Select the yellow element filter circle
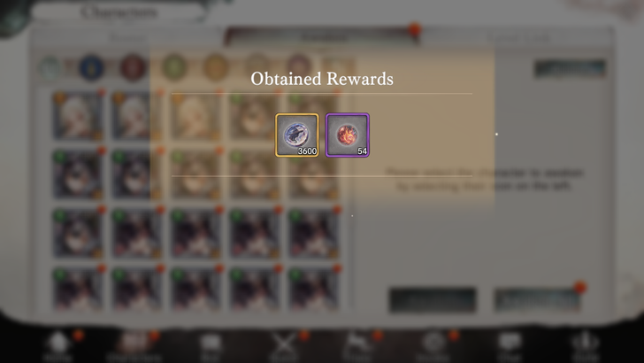The image size is (644, 363). (216, 67)
